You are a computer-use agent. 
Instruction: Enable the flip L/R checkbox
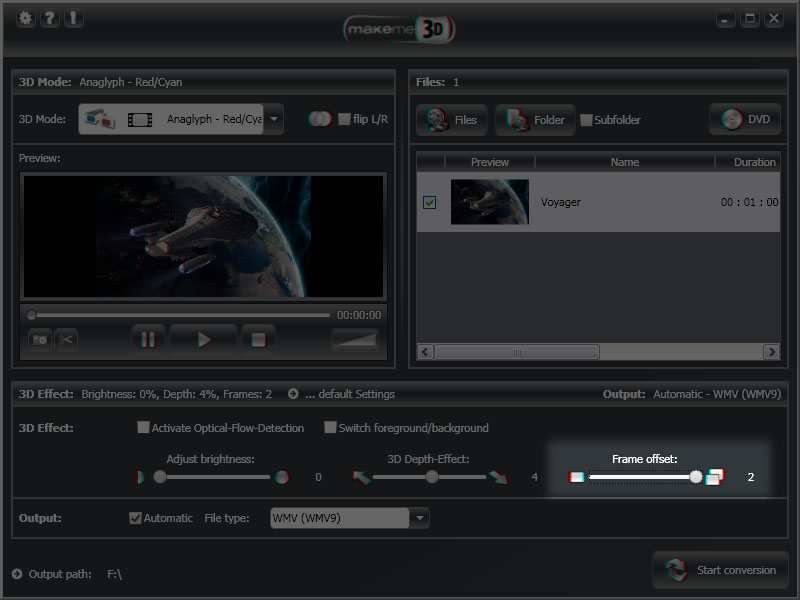[344, 119]
